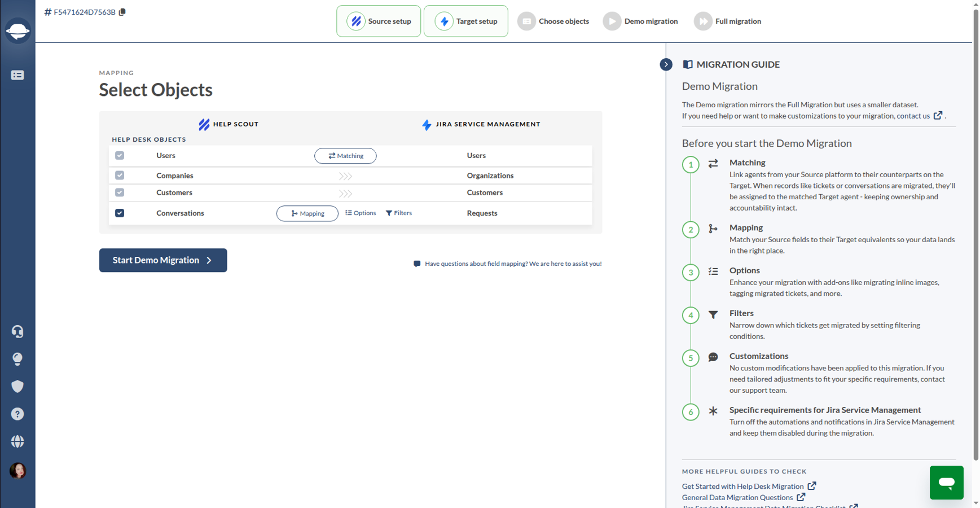Go to Source setup step
The image size is (980, 508).
(379, 21)
